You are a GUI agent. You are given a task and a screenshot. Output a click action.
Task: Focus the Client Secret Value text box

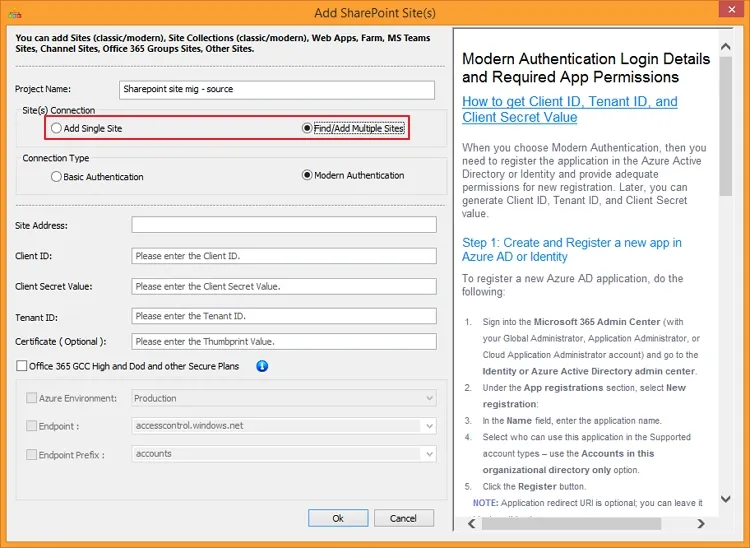pyautogui.click(x=284, y=287)
